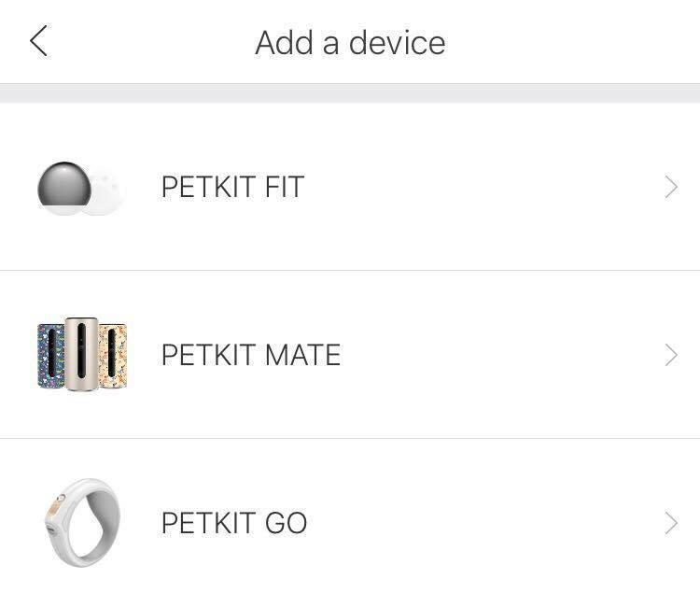The width and height of the screenshot is (700, 593).
Task: Choose the PETKIT GO label
Action: (234, 523)
